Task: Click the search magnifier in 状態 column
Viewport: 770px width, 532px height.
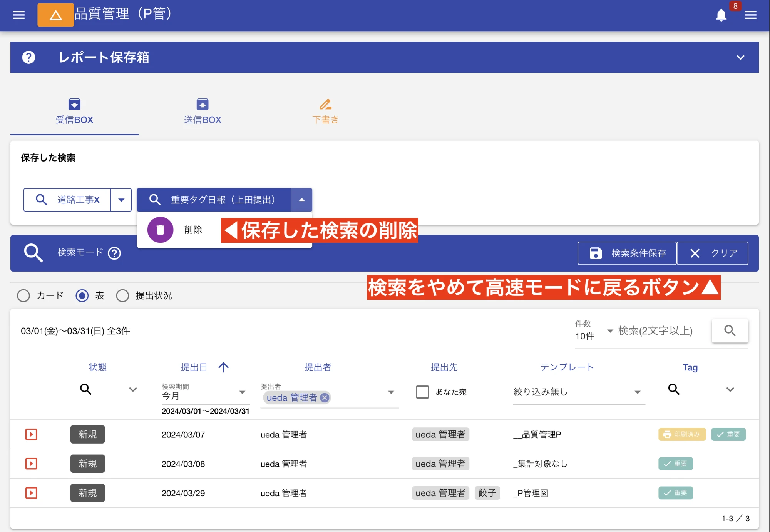Action: click(85, 389)
